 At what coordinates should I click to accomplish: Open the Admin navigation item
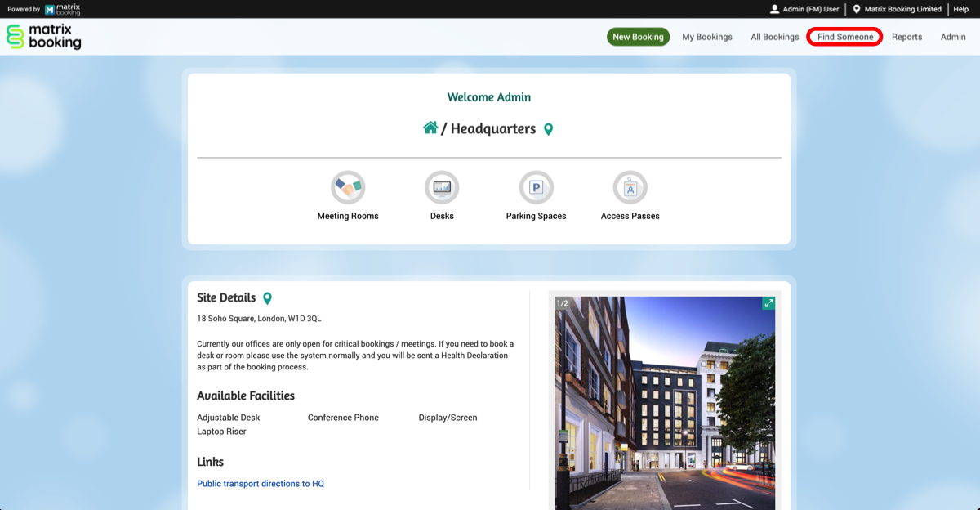(x=952, y=37)
